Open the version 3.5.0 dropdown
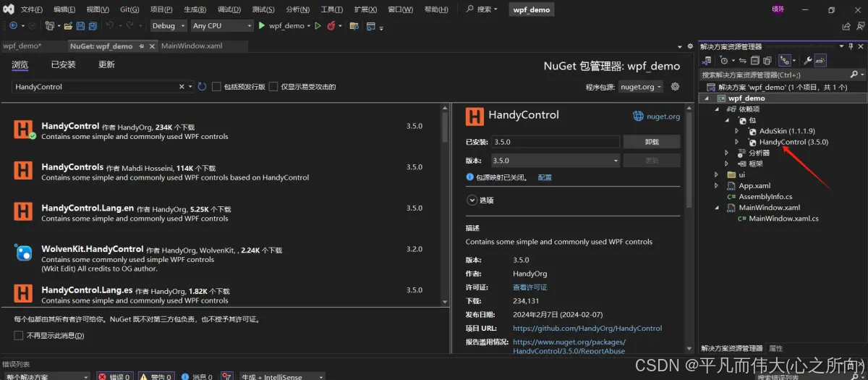This screenshot has width=868, height=380. 555,161
